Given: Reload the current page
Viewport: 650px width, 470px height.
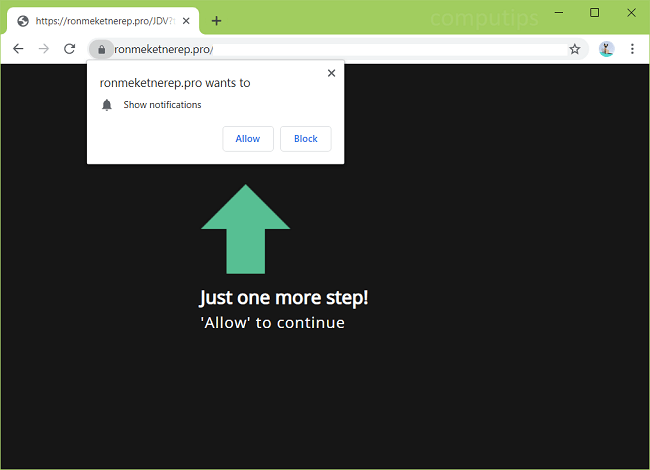Looking at the screenshot, I should [x=69, y=49].
